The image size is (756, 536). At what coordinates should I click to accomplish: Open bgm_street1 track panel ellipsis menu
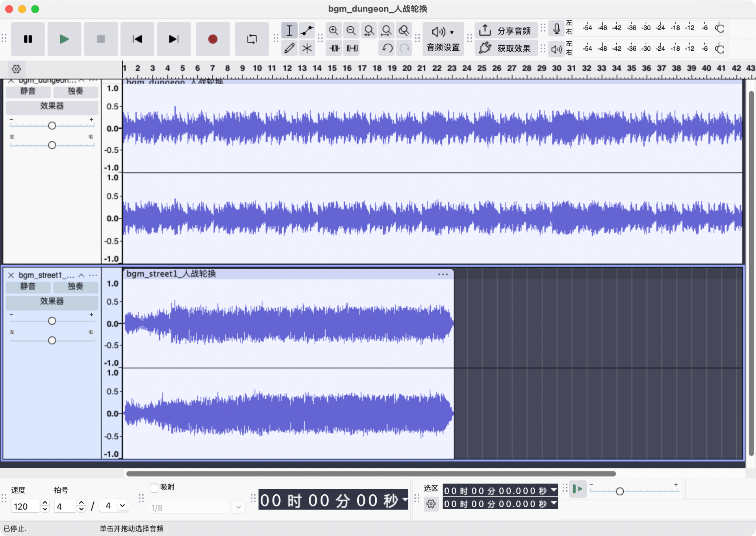[x=93, y=275]
